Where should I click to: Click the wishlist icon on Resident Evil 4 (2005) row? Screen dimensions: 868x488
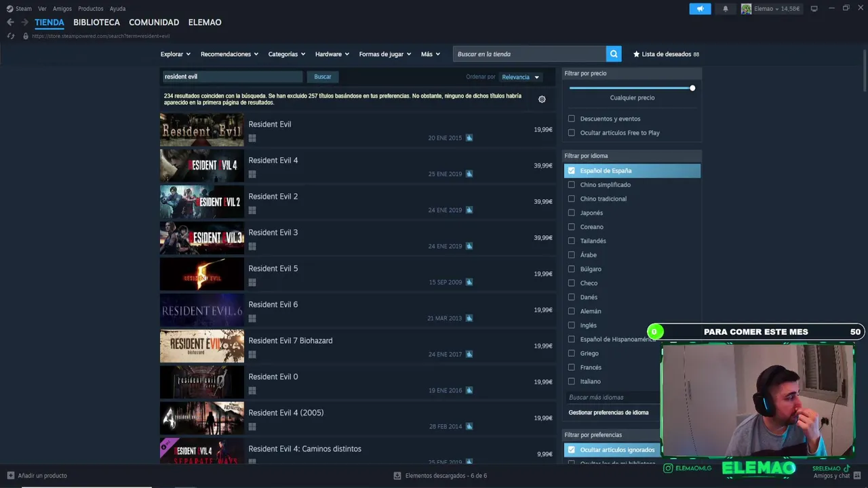coord(469,426)
